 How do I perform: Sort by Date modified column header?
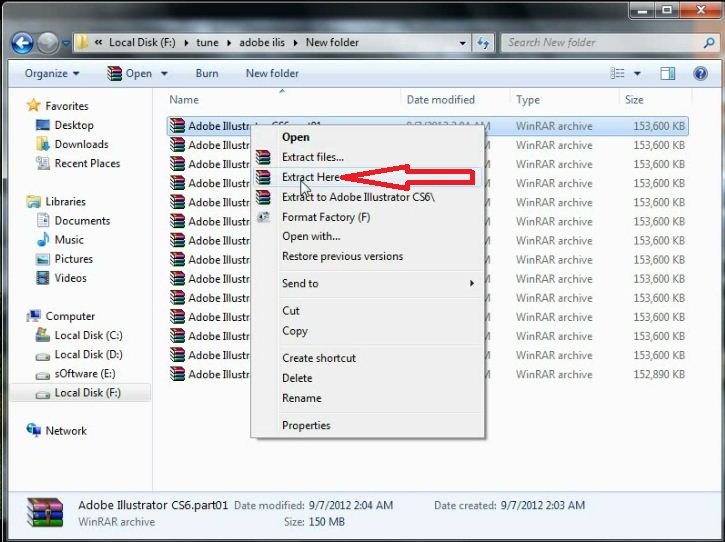(440, 99)
